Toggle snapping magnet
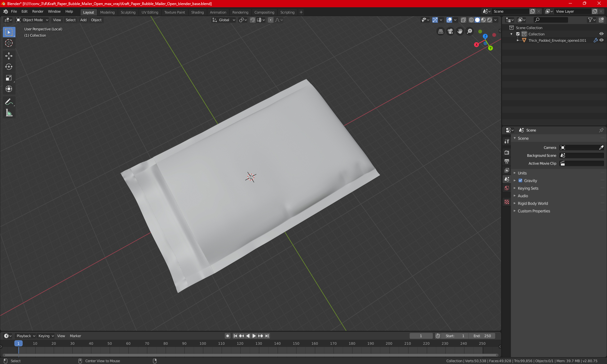Viewport: 607px width, 364px height. pos(252,20)
